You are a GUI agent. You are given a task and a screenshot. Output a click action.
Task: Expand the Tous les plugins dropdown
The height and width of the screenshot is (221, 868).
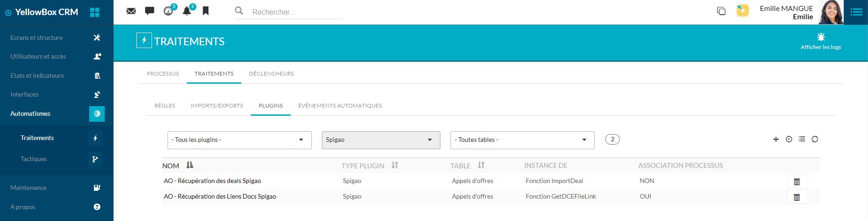[239, 140]
